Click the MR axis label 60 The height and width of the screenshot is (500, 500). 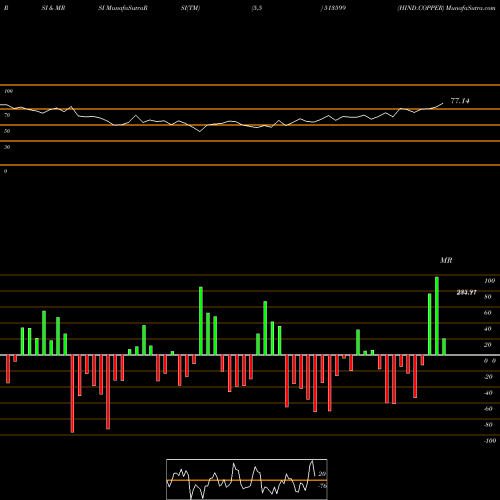[x=488, y=313]
